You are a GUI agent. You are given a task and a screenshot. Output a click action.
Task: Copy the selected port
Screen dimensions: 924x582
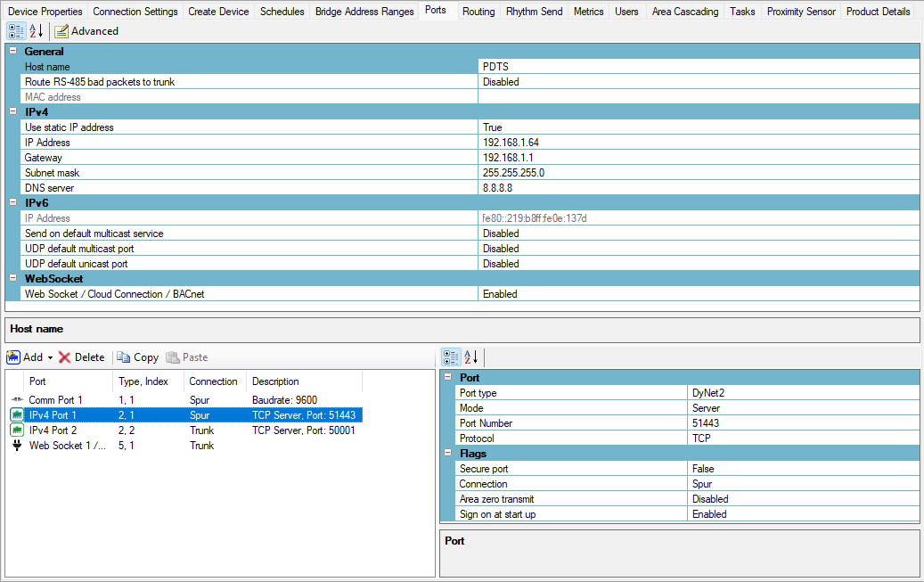coord(137,357)
